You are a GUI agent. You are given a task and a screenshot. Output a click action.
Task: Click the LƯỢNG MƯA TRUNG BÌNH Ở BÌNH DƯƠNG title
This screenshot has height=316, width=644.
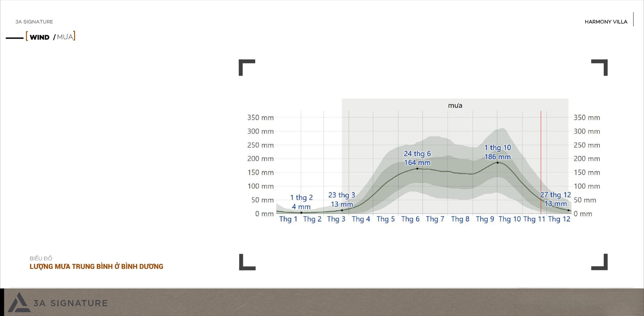coord(96,266)
